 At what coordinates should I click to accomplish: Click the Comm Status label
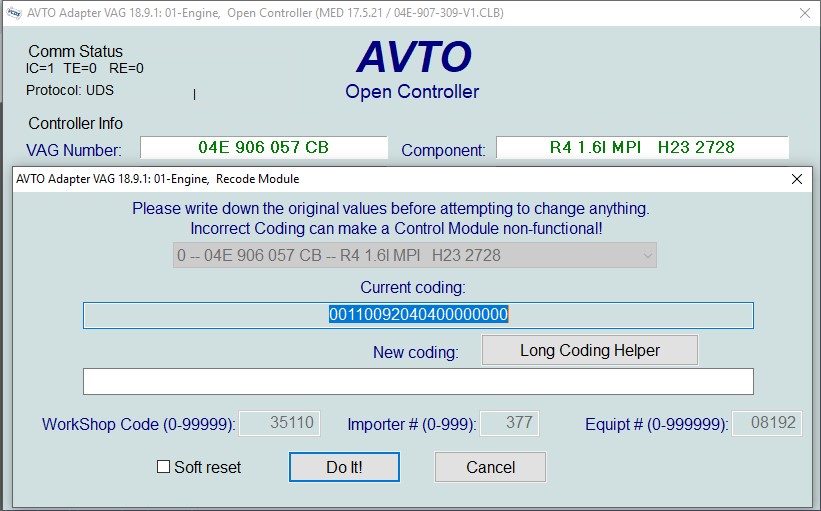[75, 51]
